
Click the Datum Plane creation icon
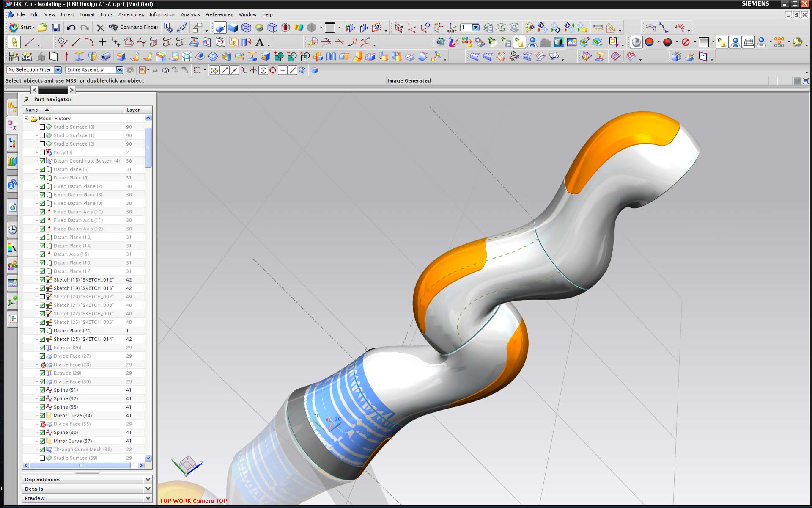54,56
